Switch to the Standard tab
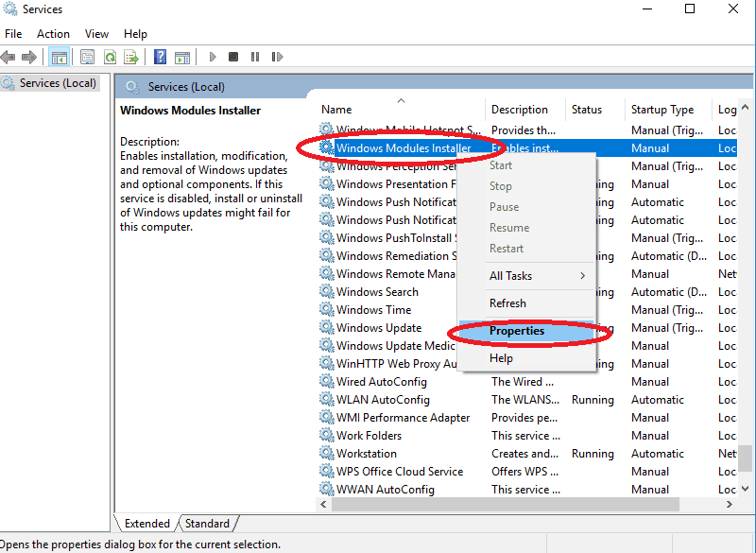Screen dimensions: 756x553 click(x=207, y=523)
